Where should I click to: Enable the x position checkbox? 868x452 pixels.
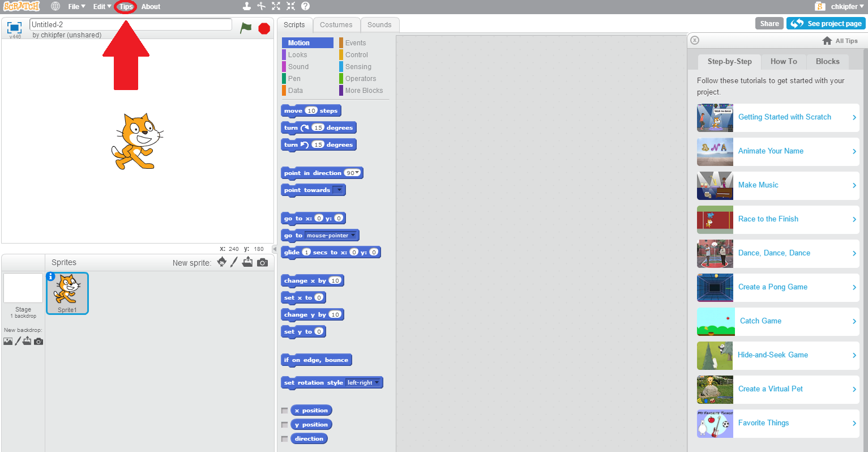[284, 411]
